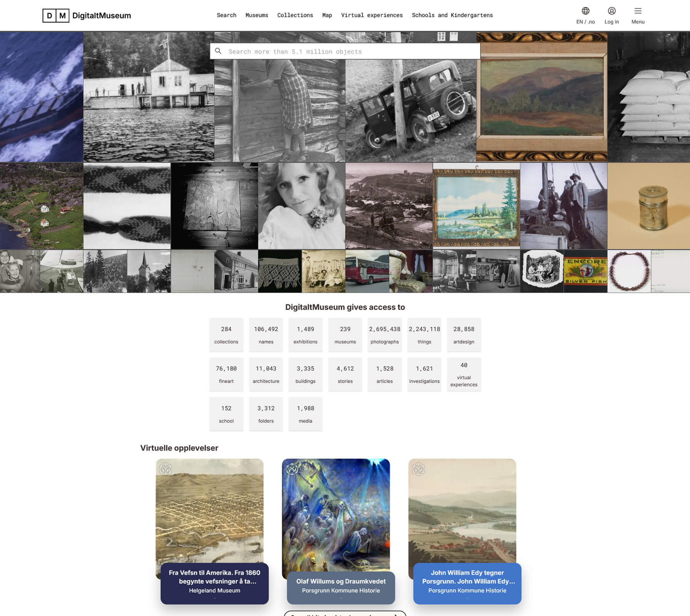
Task: Open the language globe selector
Action: click(x=585, y=11)
